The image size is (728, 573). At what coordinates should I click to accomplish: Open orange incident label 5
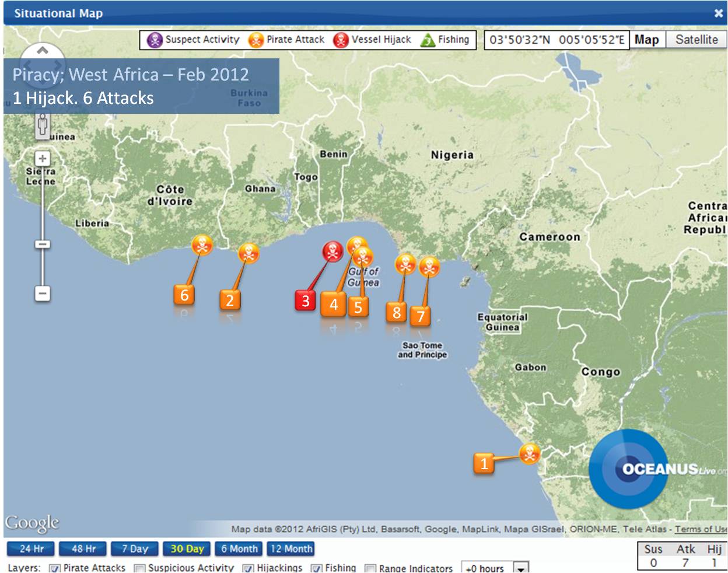(x=358, y=306)
